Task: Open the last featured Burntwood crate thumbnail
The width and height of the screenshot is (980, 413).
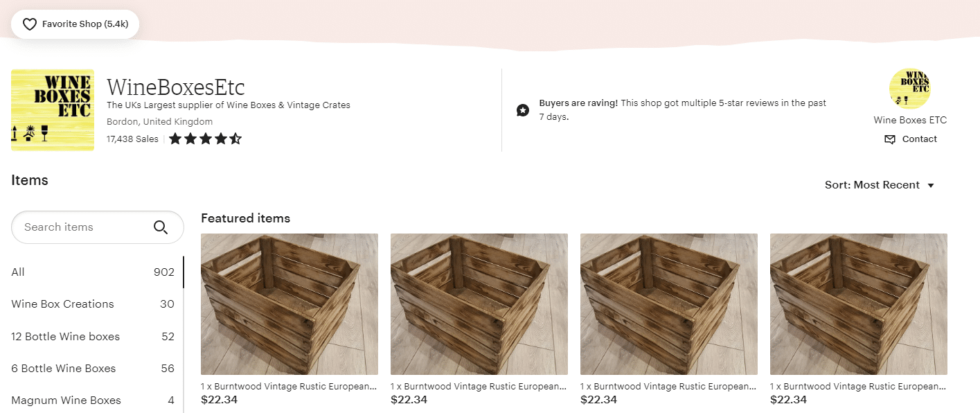Action: pyautogui.click(x=859, y=304)
